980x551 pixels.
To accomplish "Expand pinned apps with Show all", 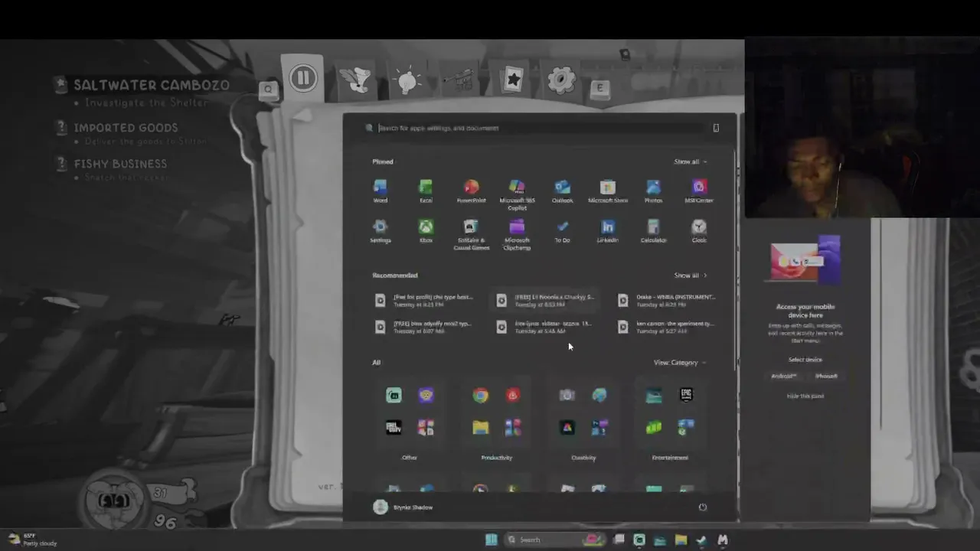I will coord(690,161).
